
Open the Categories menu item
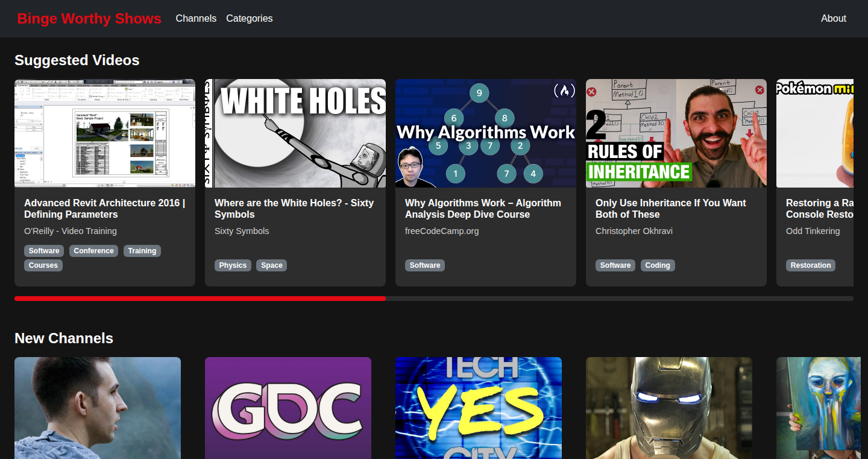click(x=250, y=19)
